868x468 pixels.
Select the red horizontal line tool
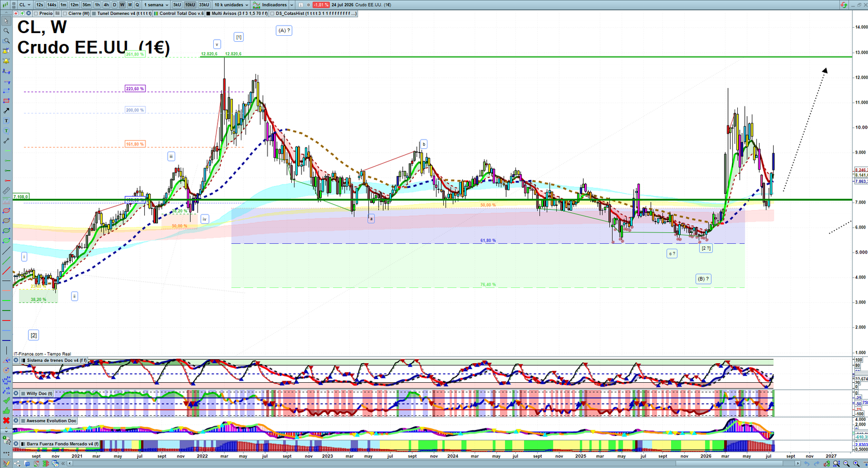click(7, 320)
